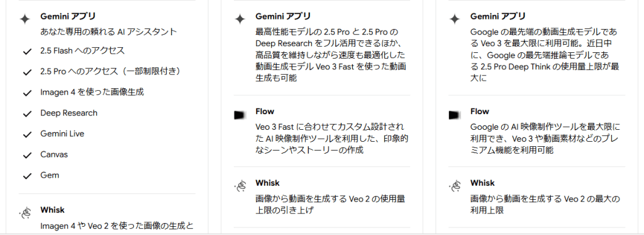Click the Flow heading in right column
The image size is (644, 235).
tap(479, 112)
